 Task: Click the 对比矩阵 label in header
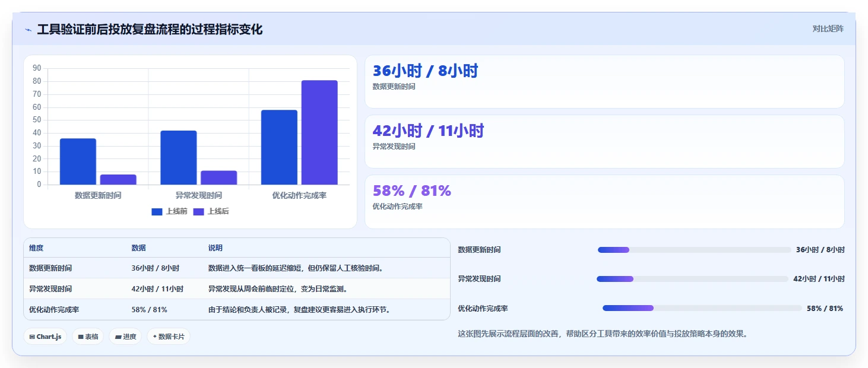pos(828,28)
